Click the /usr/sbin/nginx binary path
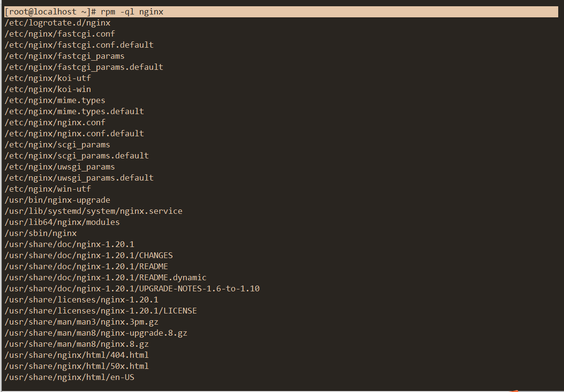 pyautogui.click(x=40, y=234)
